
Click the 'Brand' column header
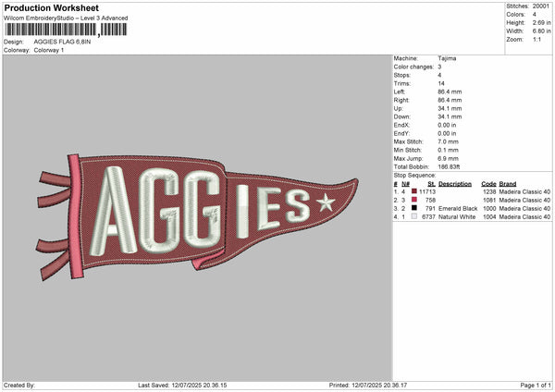508,184
